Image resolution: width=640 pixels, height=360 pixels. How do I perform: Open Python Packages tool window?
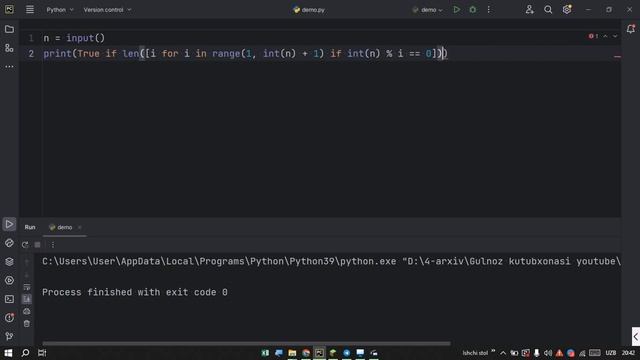click(x=9, y=243)
